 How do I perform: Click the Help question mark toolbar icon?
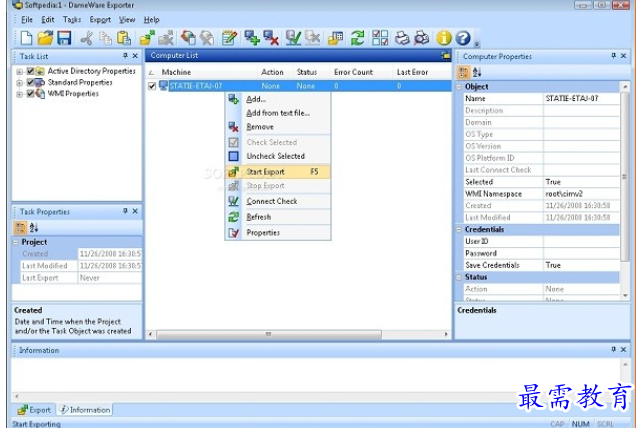463,38
